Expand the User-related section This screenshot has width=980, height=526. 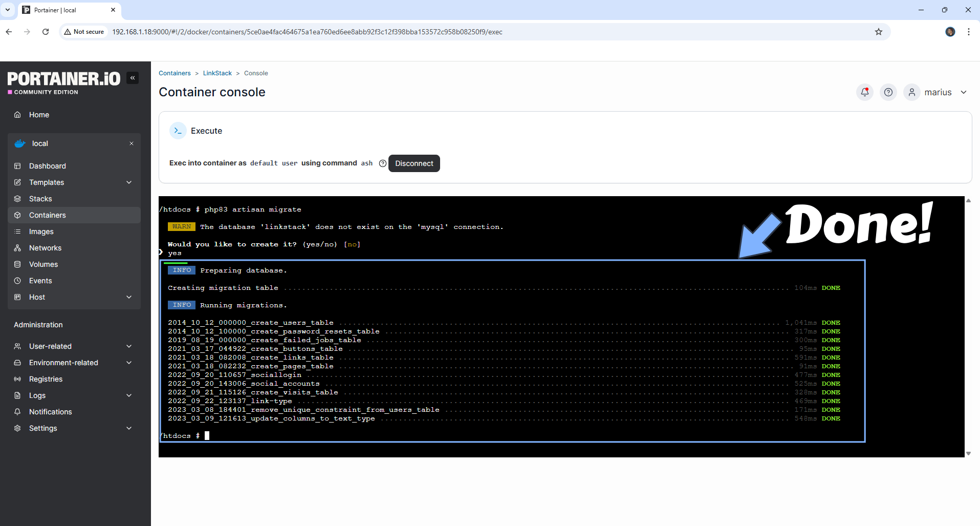129,346
